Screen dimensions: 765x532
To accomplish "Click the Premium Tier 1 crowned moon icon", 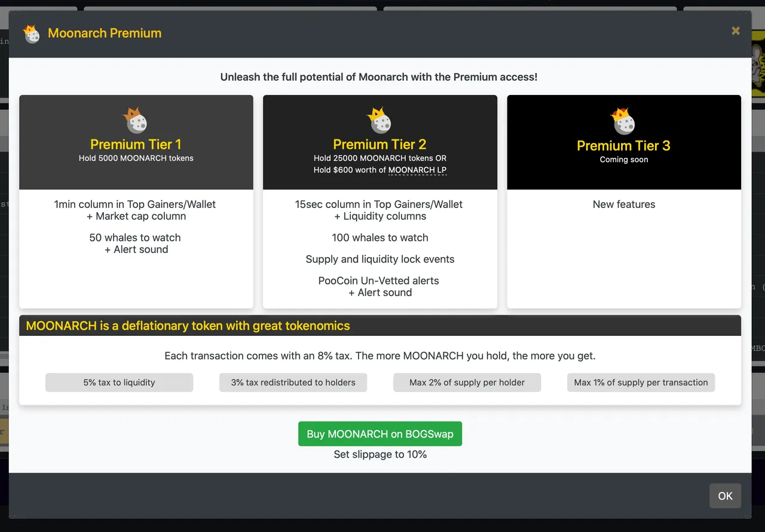I will (x=136, y=120).
